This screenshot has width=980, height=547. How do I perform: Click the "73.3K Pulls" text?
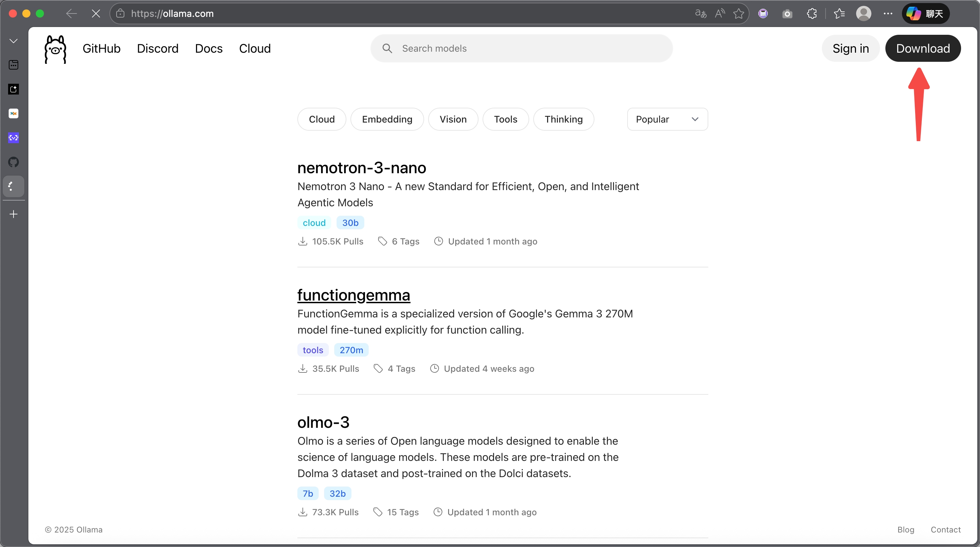tap(336, 512)
